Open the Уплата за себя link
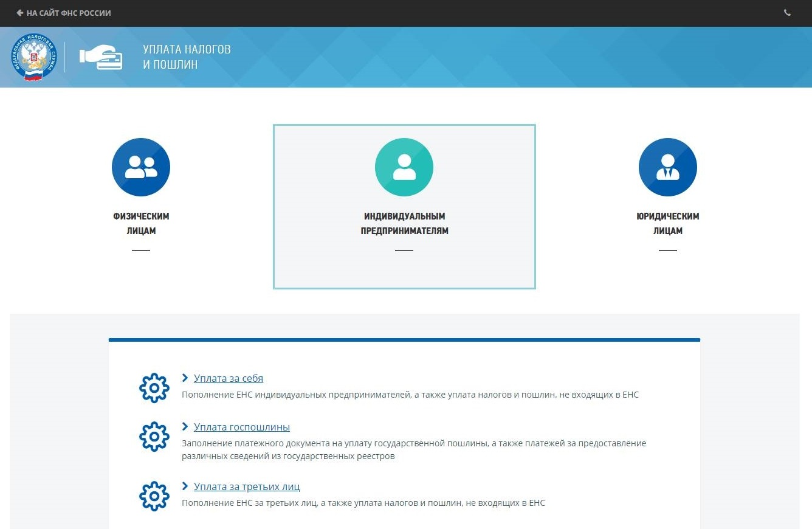Screen dimensions: 812x529 click(x=229, y=378)
